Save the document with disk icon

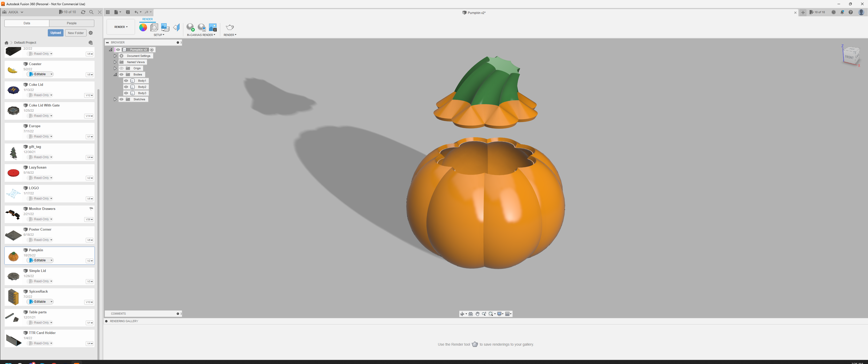click(x=128, y=12)
